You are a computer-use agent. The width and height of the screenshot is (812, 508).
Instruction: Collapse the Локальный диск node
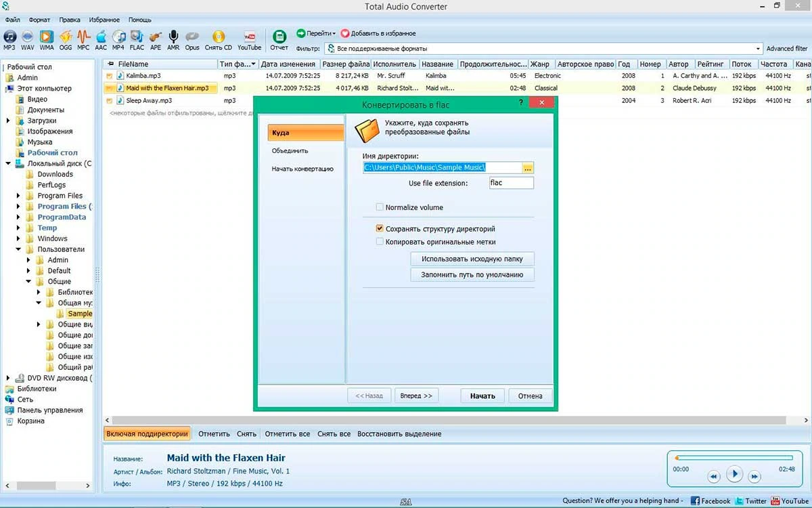point(8,163)
